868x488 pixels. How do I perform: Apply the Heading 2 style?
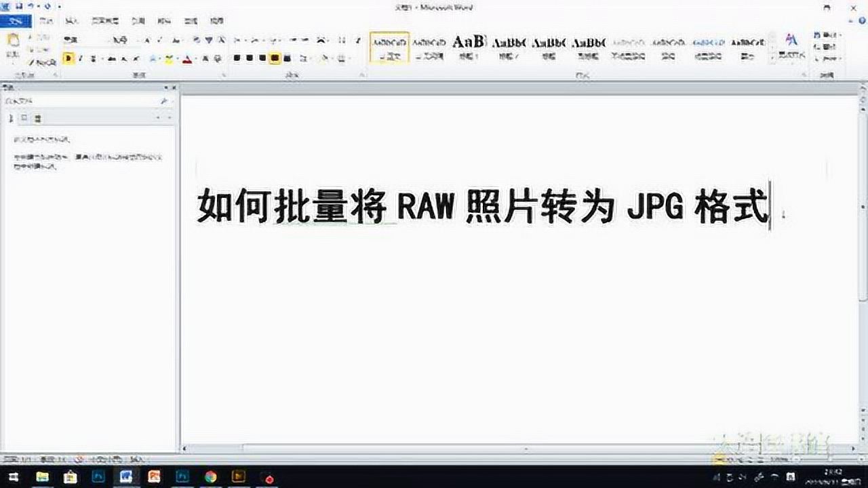[x=508, y=47]
